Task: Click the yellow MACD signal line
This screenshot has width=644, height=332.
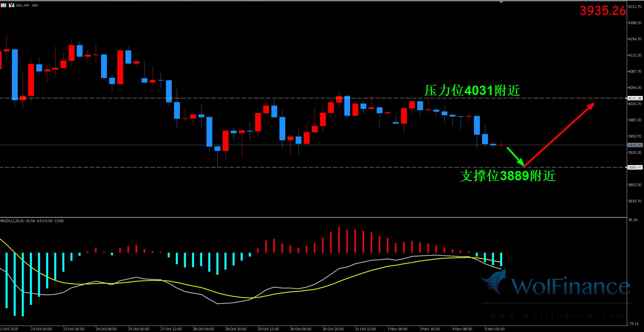Action: [x=366, y=272]
